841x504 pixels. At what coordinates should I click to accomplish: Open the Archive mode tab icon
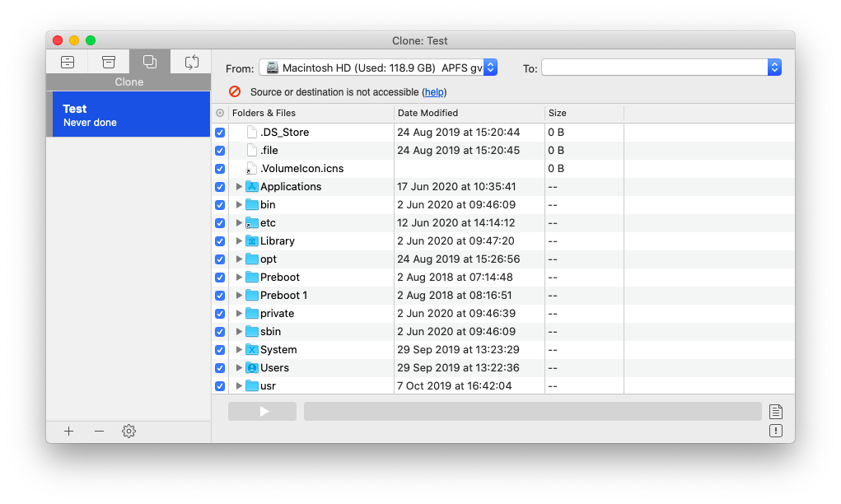[x=109, y=63]
